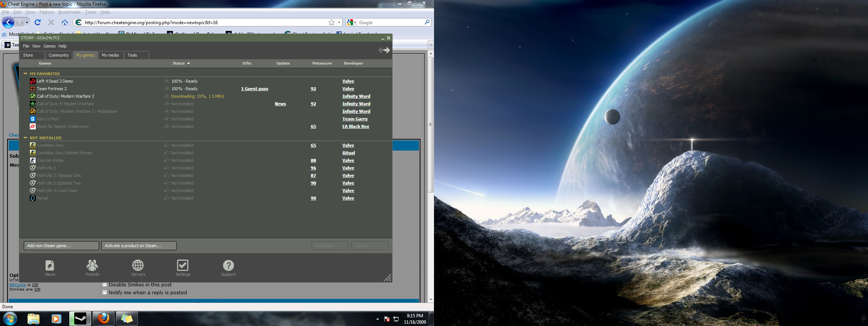The image size is (868, 326).
Task: Click the Need for Speed: Undercover icon
Action: [33, 126]
